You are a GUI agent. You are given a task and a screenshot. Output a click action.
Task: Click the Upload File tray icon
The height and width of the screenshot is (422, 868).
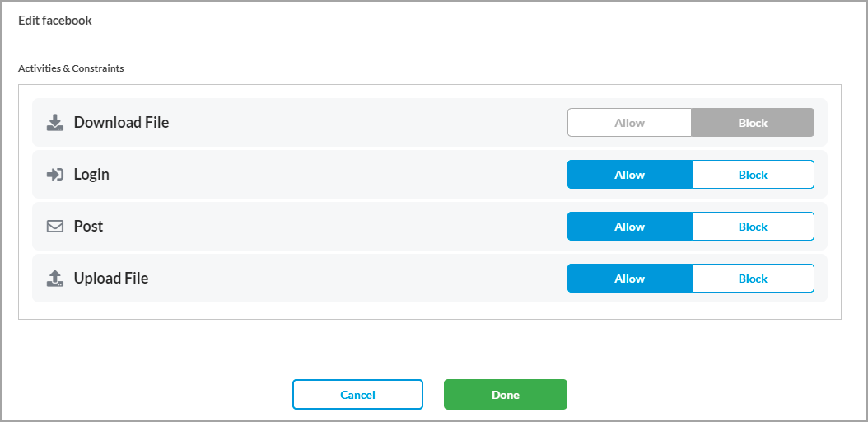tap(55, 279)
